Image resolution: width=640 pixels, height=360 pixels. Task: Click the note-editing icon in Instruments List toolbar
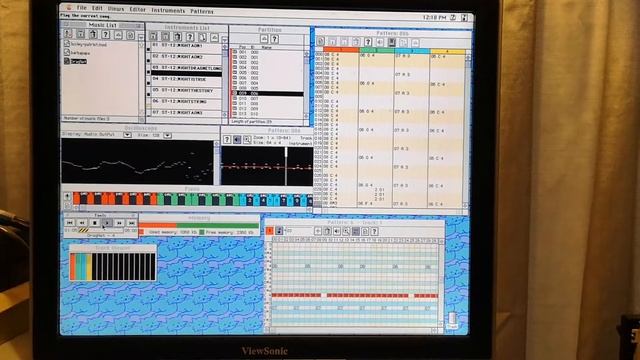pos(202,38)
